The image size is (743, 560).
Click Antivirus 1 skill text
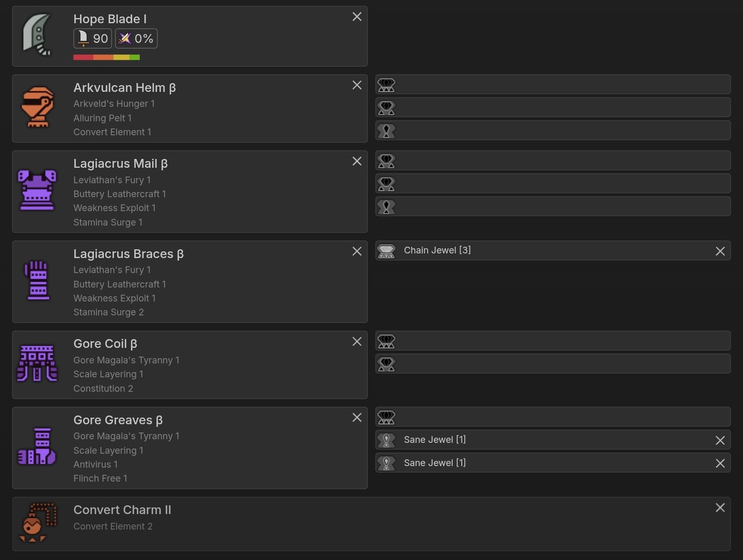(95, 465)
